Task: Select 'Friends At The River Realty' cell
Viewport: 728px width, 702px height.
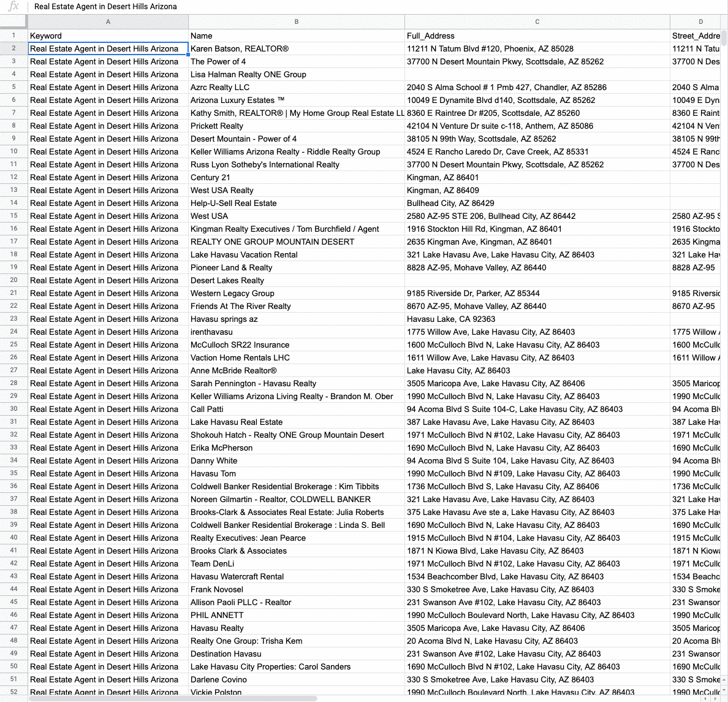Action: (297, 306)
